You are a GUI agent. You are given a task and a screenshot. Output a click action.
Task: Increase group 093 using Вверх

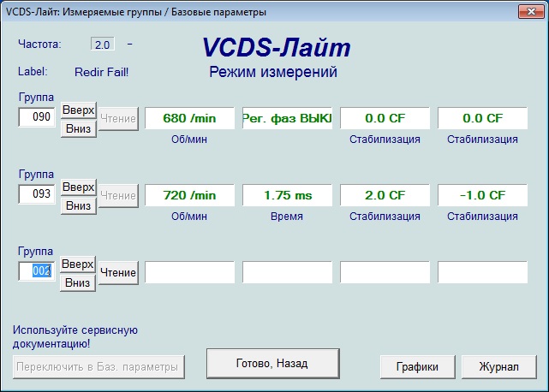(x=78, y=187)
